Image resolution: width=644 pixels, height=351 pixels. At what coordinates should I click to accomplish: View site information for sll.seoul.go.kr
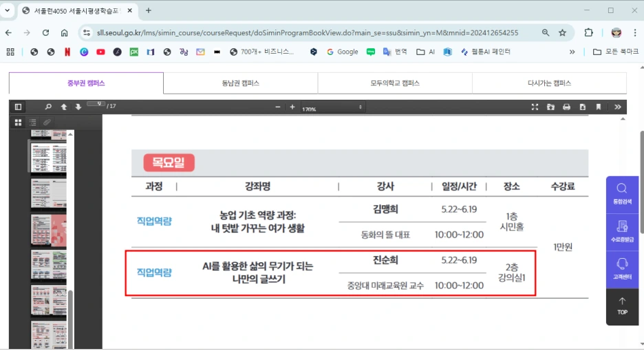pyautogui.click(x=86, y=33)
